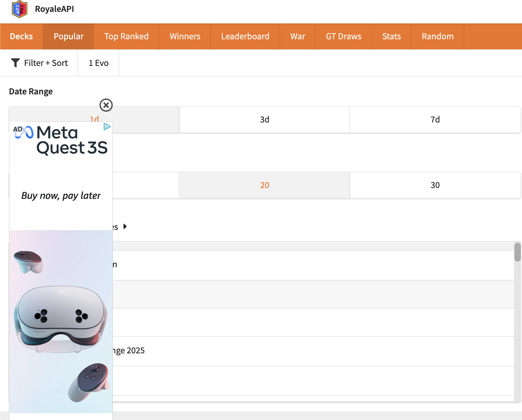Open the Decks menu item
The height and width of the screenshot is (420, 522).
click(21, 36)
